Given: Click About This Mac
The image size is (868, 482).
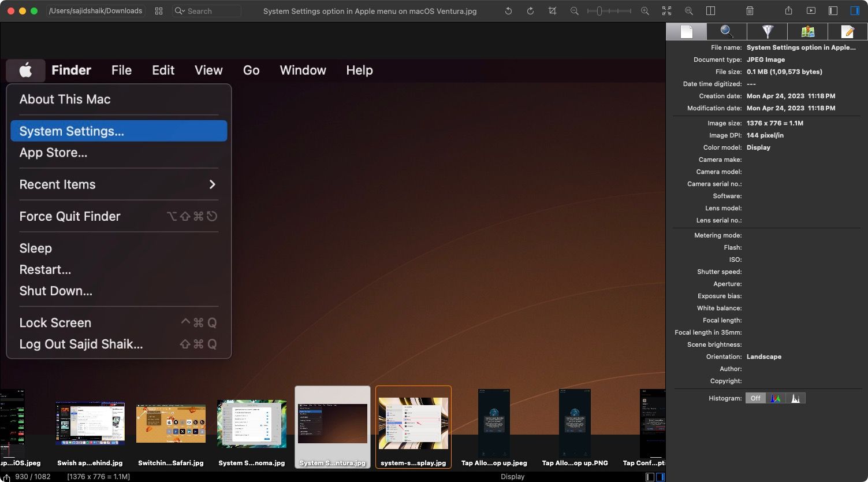Looking at the screenshot, I should (65, 99).
